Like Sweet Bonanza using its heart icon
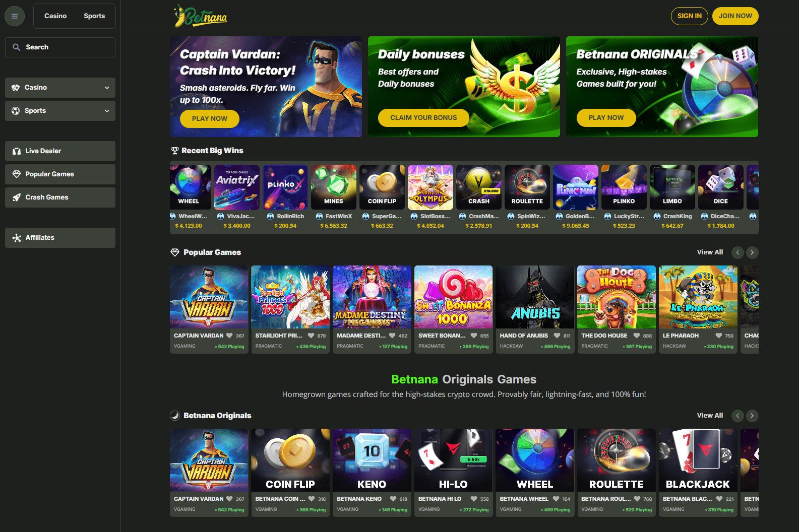The height and width of the screenshot is (532, 799). (474, 336)
